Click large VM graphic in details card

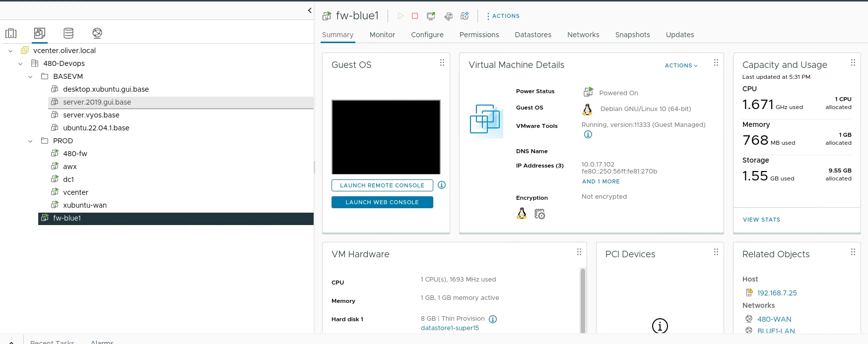pyautogui.click(x=486, y=120)
